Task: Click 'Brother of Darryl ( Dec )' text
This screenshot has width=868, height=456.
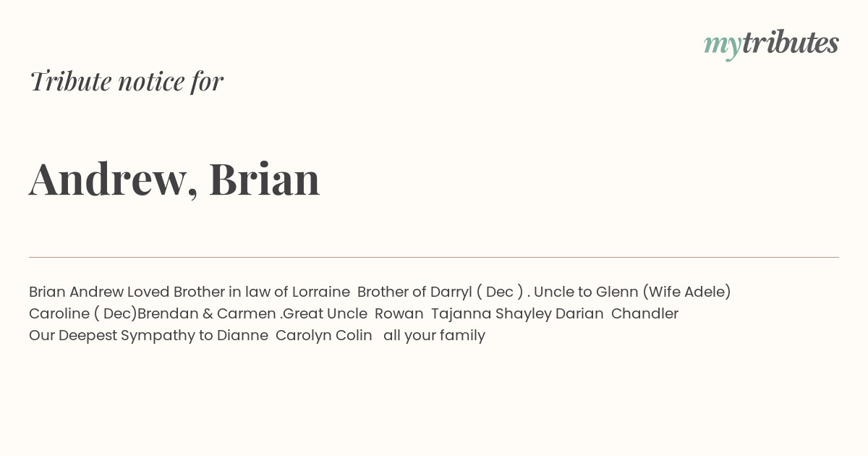Action: tap(440, 292)
